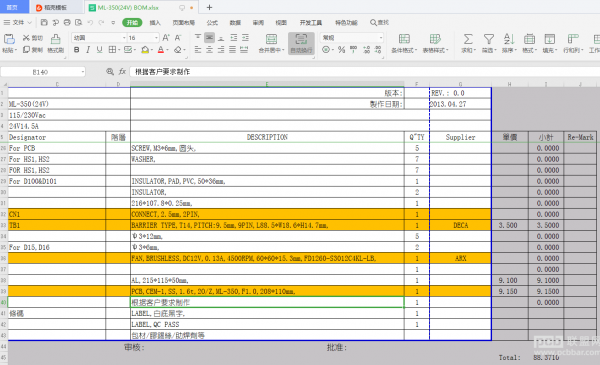Click the Rows and Columns icon
Screen dimensions: 600x365
(573, 39)
